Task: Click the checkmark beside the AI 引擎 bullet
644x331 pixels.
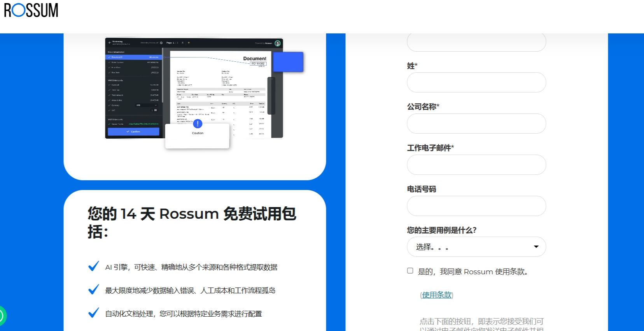Action: tap(94, 266)
